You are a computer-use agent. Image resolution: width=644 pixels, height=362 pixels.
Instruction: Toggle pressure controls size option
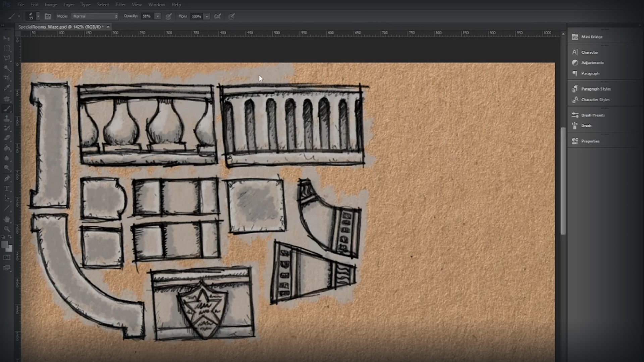(x=231, y=16)
